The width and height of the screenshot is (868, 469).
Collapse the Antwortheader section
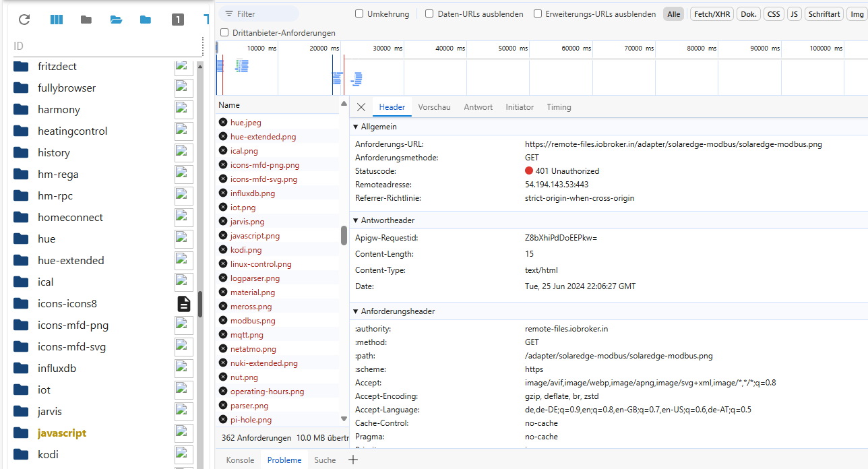tap(356, 220)
